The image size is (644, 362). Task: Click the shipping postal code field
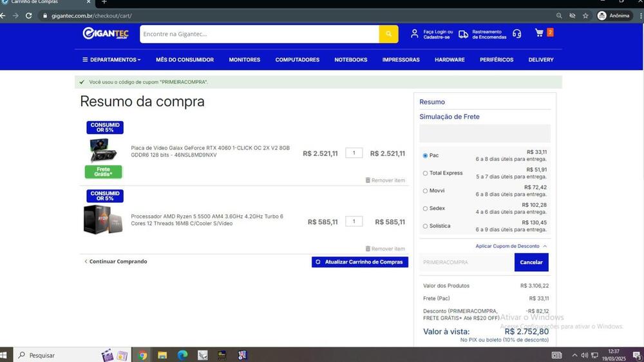tap(485, 133)
